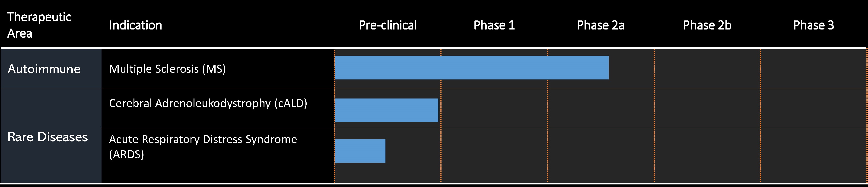
Task: Click empty Phase 2b cell in cALD row
Action: point(707,109)
